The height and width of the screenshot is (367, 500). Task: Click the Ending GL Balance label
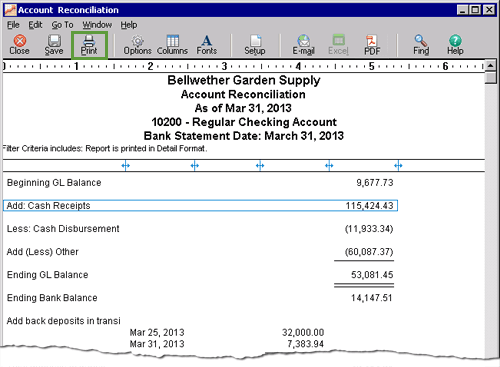point(47,275)
